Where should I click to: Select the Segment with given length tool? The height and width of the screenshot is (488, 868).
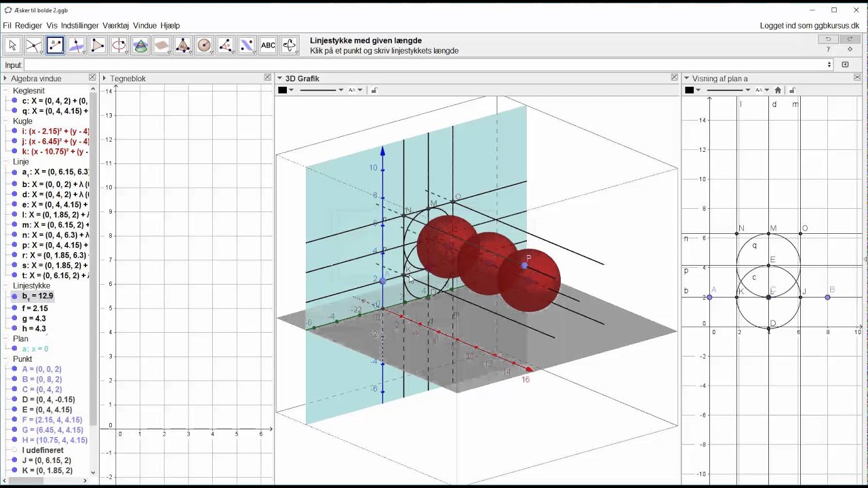pos(55,45)
